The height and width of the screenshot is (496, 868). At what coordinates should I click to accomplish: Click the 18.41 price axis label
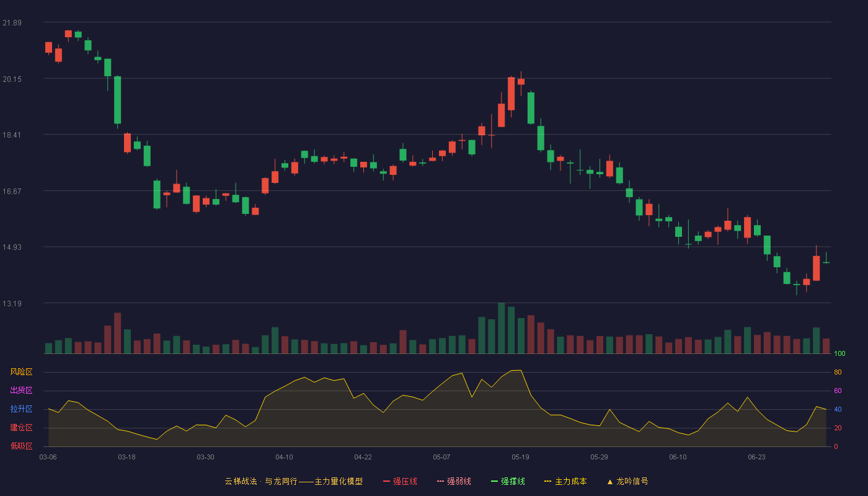pyautogui.click(x=12, y=135)
